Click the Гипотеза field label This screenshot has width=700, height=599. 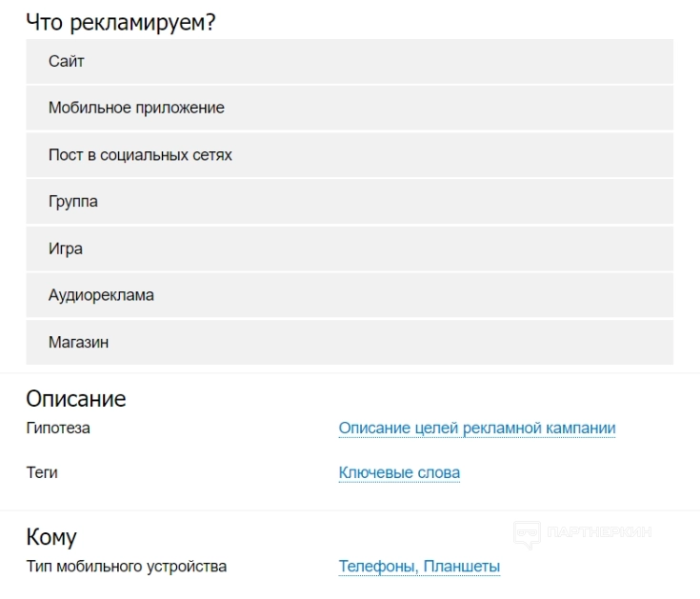point(58,429)
